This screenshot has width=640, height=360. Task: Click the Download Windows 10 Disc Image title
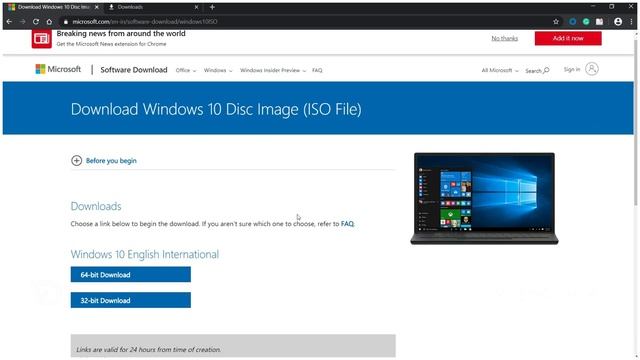coord(216,109)
